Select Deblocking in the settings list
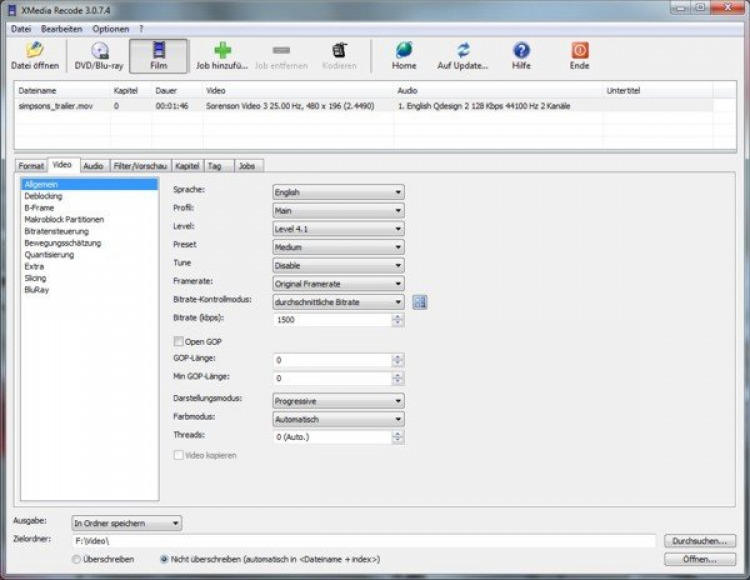The width and height of the screenshot is (750, 580). click(43, 197)
